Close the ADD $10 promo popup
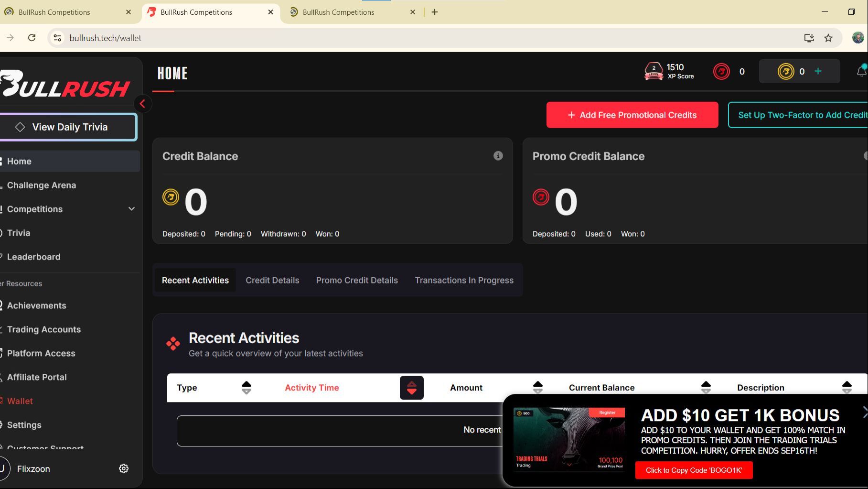 [x=864, y=412]
